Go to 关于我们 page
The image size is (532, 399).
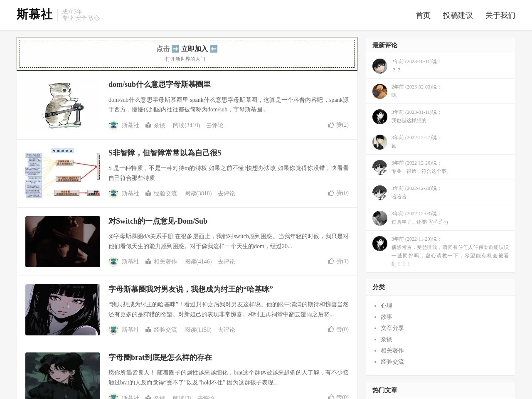coord(500,15)
